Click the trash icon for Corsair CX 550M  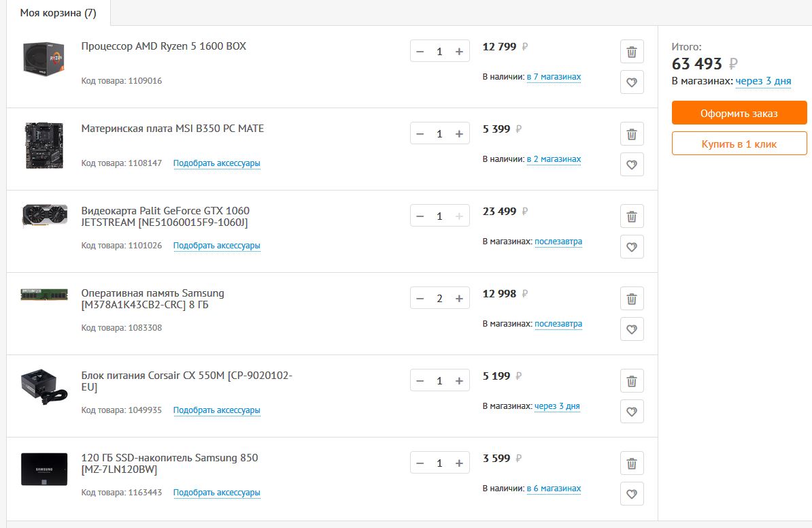click(x=632, y=381)
